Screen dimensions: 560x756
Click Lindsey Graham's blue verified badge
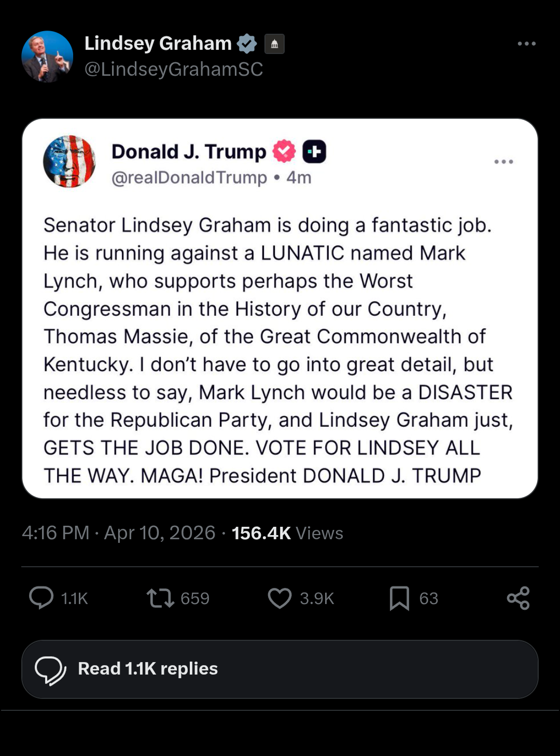(247, 44)
